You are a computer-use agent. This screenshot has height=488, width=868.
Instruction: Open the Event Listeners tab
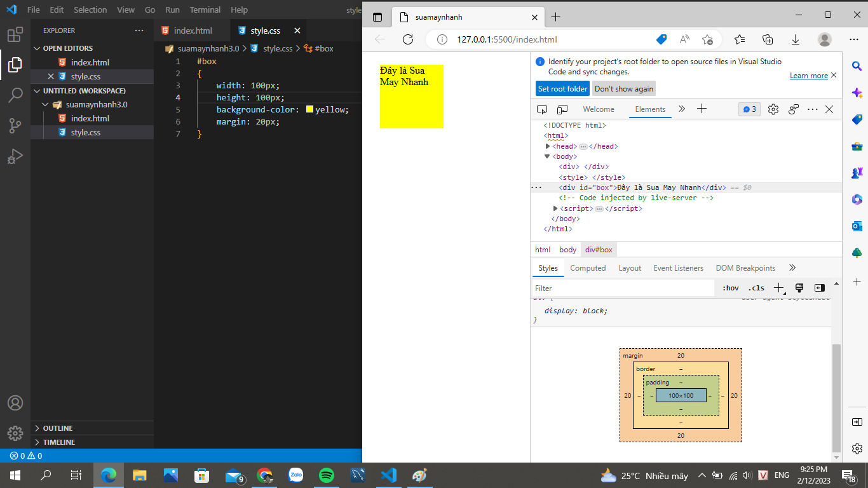pyautogui.click(x=679, y=268)
